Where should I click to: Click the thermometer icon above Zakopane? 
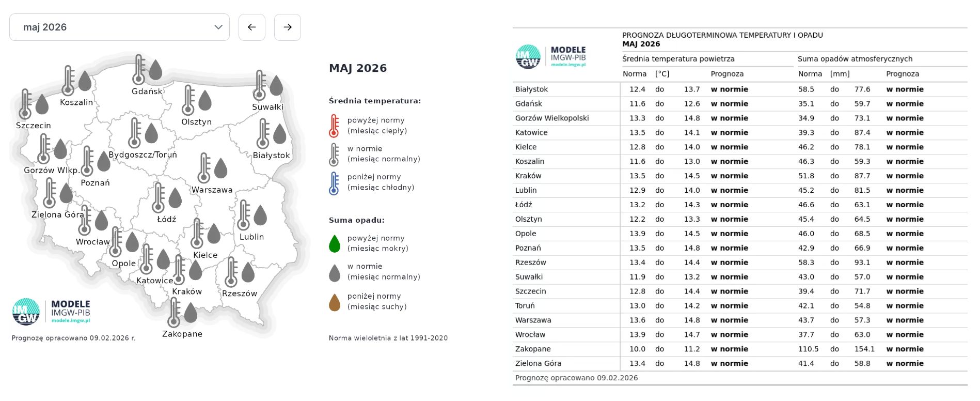tap(175, 312)
